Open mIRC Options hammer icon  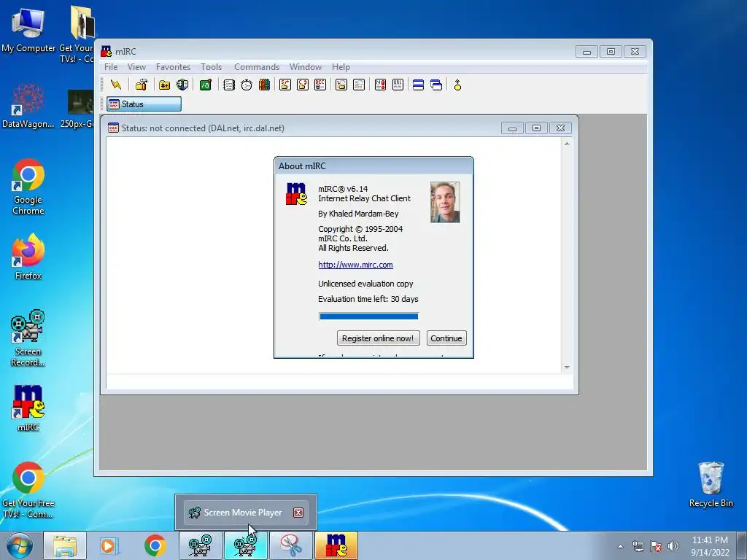(141, 85)
